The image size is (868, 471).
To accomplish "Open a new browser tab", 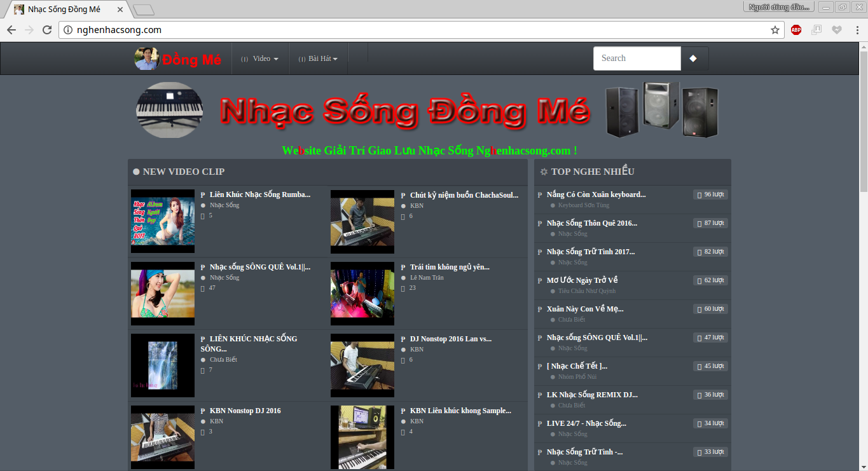I will [143, 10].
